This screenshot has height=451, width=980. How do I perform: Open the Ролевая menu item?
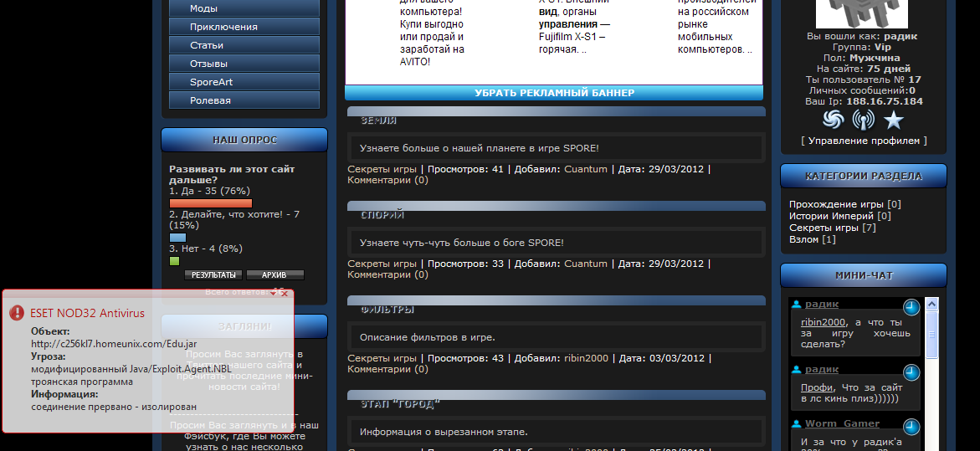pyautogui.click(x=244, y=100)
